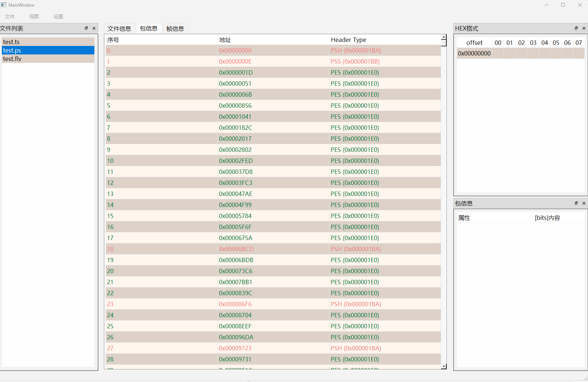
Task: Click the 地址 column header
Action: tap(273, 40)
